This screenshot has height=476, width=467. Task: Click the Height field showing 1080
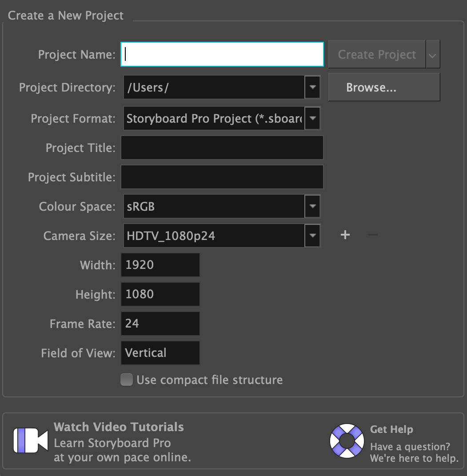pos(160,294)
